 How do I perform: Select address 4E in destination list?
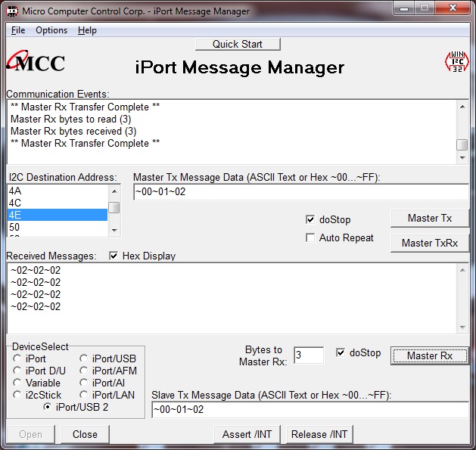point(58,215)
